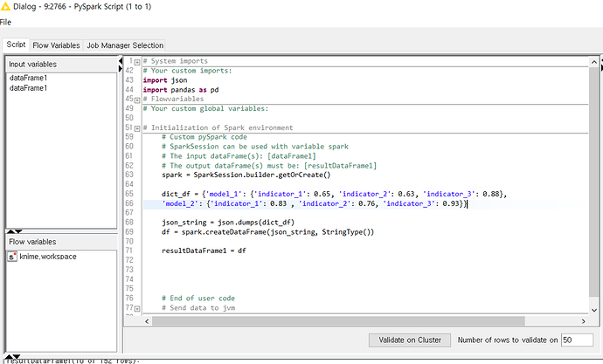Collapse the left panel with the arrow
Viewport: 603px width, 364px height.
tap(121, 61)
